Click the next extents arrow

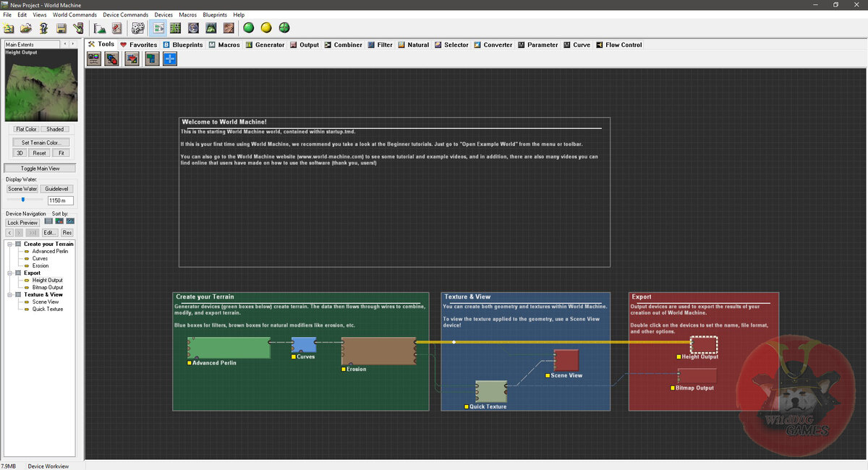pyautogui.click(x=72, y=44)
